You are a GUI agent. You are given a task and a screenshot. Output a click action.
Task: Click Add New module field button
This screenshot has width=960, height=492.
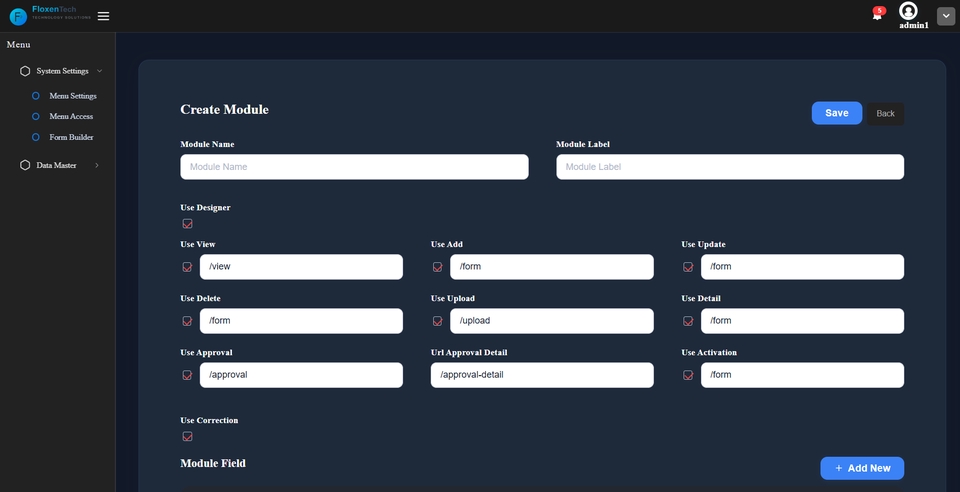tap(862, 468)
